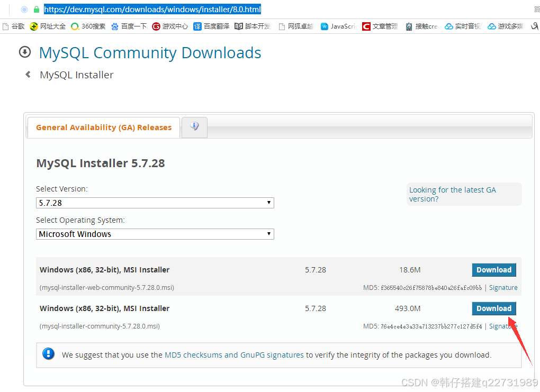
Task: Click the blue exclamation info icon
Action: [x=49, y=354]
